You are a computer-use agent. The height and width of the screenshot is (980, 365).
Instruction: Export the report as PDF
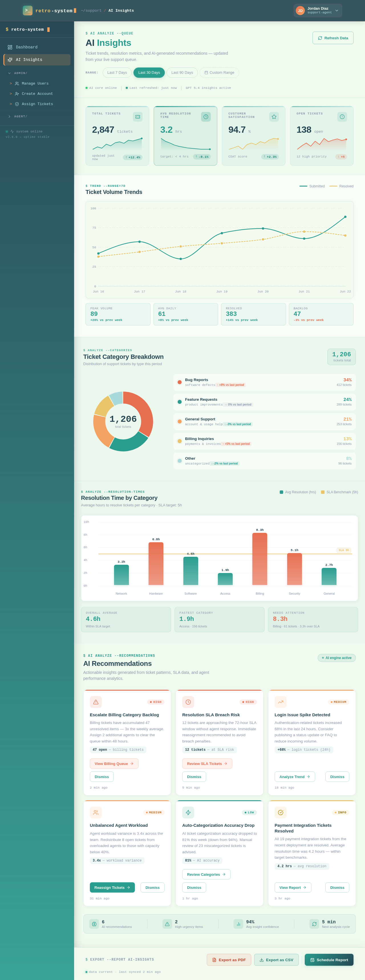(x=229, y=960)
